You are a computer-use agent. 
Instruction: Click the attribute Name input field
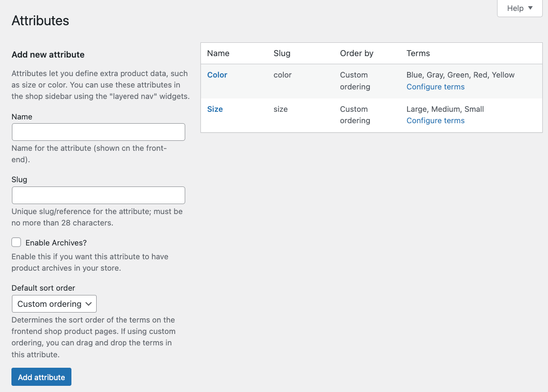coord(98,132)
